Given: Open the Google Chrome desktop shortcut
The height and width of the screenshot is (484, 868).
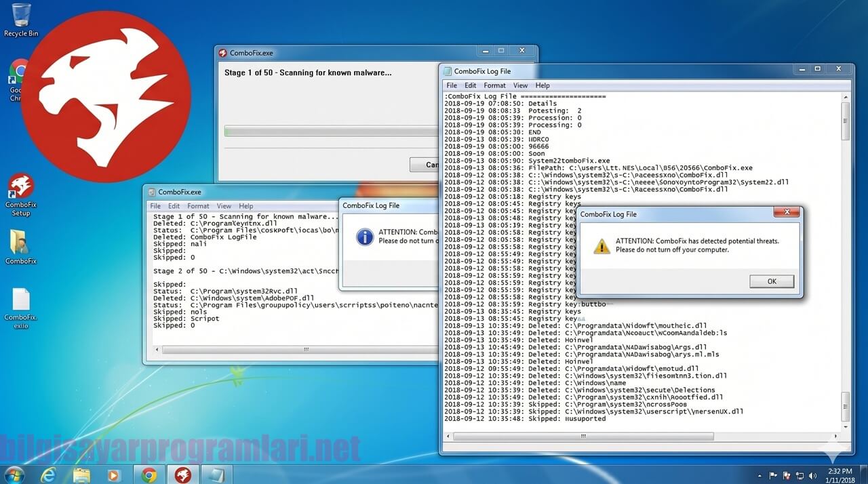Looking at the screenshot, I should tap(16, 80).
